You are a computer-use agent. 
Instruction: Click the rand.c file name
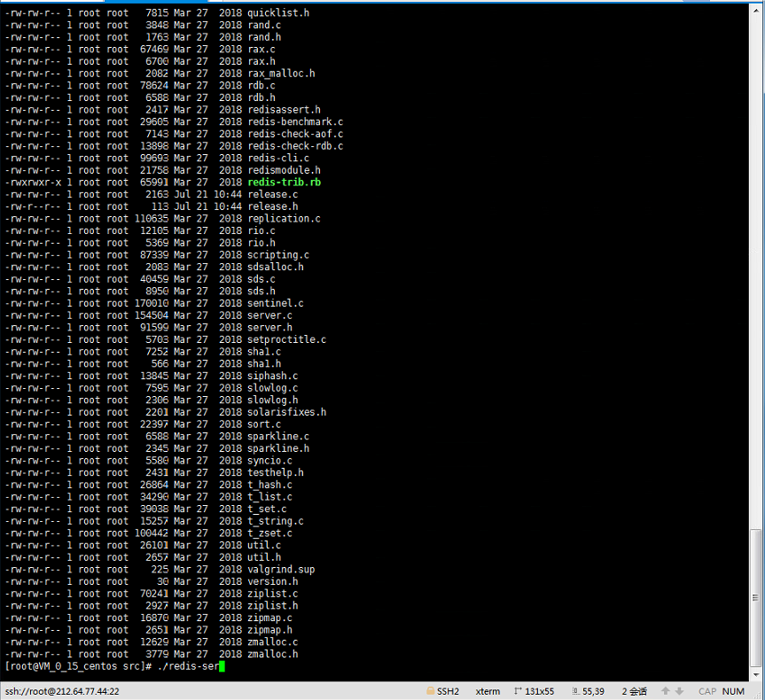264,25
